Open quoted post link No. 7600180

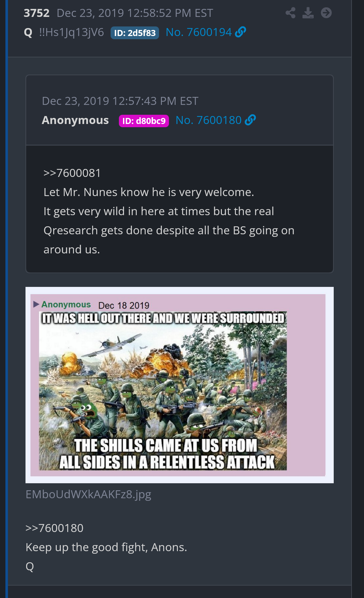coord(208,120)
